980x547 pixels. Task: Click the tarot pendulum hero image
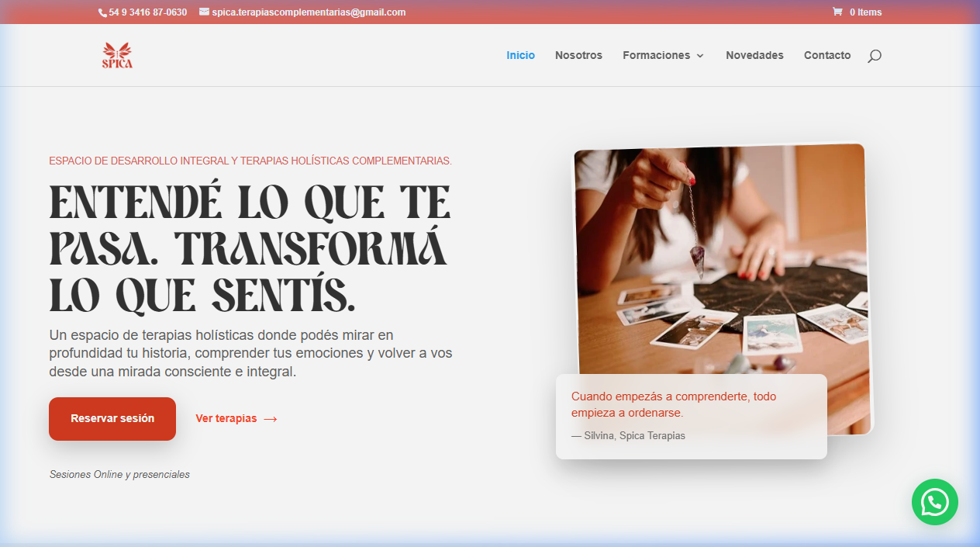721,256
